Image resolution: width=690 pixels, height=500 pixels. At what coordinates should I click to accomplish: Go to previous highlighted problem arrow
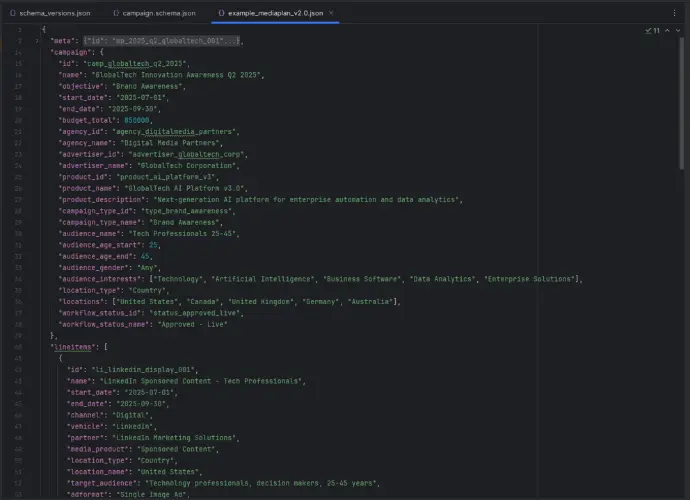coord(668,30)
